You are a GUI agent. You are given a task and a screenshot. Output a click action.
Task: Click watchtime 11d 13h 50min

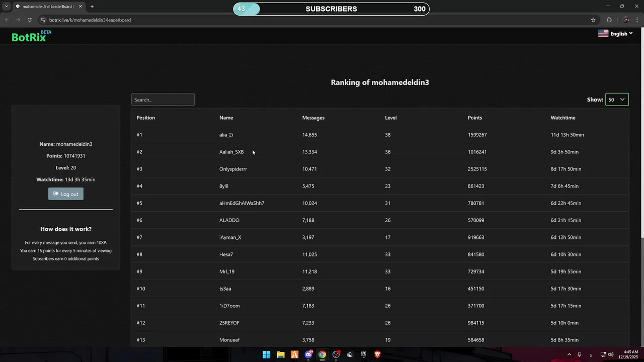(567, 135)
